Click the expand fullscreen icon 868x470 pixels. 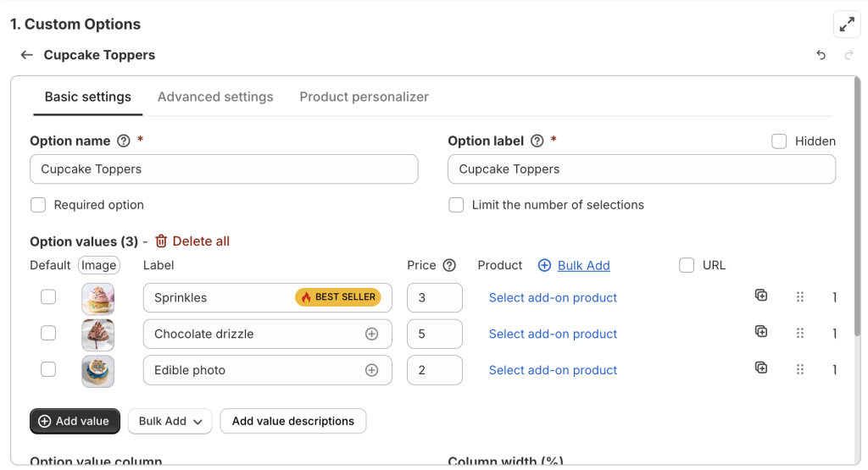[846, 25]
